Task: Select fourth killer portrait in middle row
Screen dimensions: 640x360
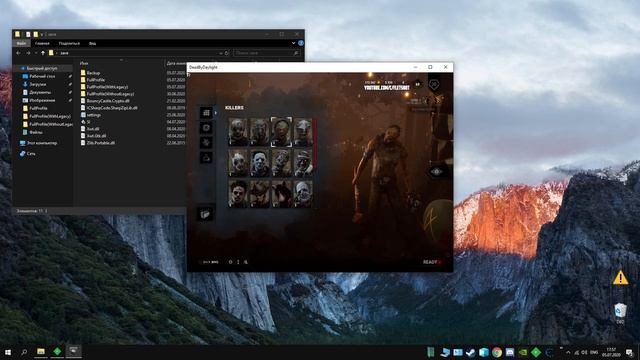Action: (303, 163)
